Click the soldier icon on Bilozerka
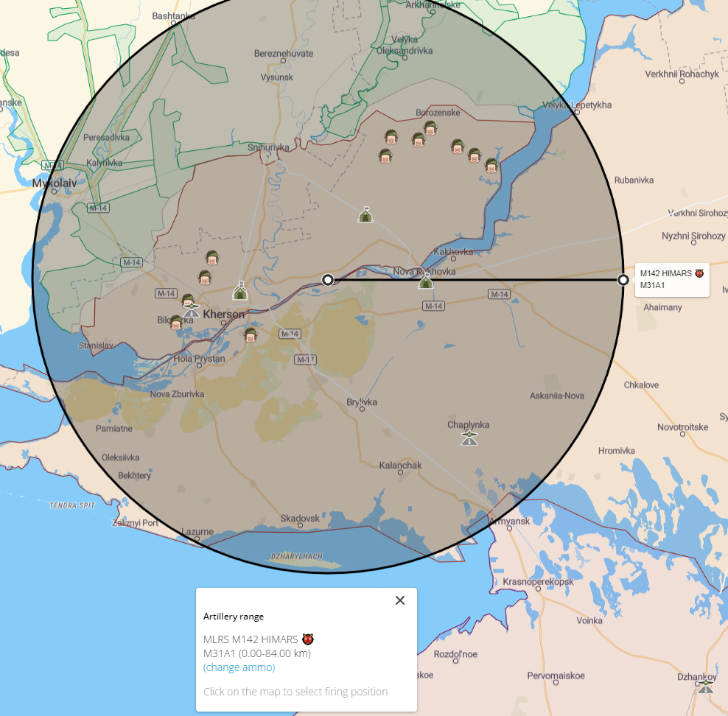Image resolution: width=728 pixels, height=716 pixels. [176, 322]
